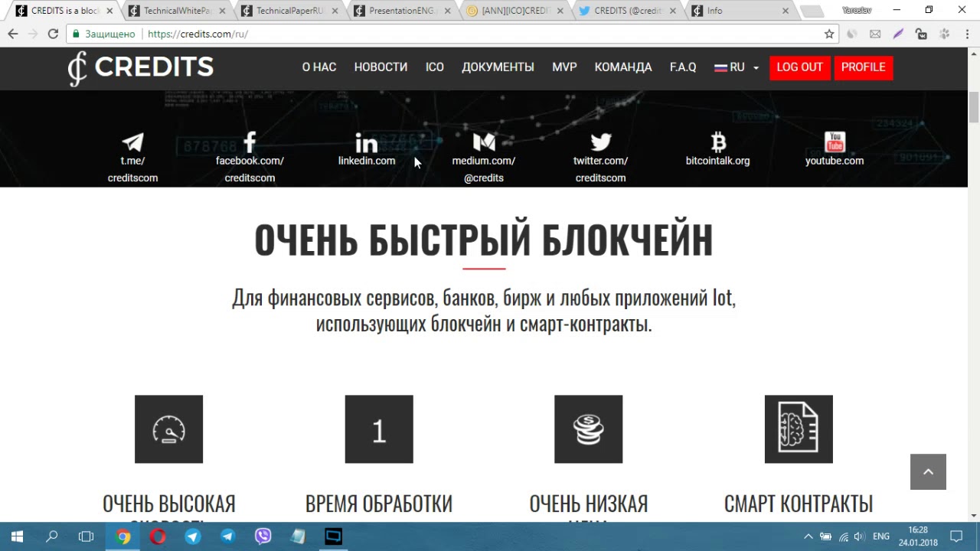Click the scroll-to-top arrow button
This screenshot has height=551, width=980.
[x=928, y=471]
